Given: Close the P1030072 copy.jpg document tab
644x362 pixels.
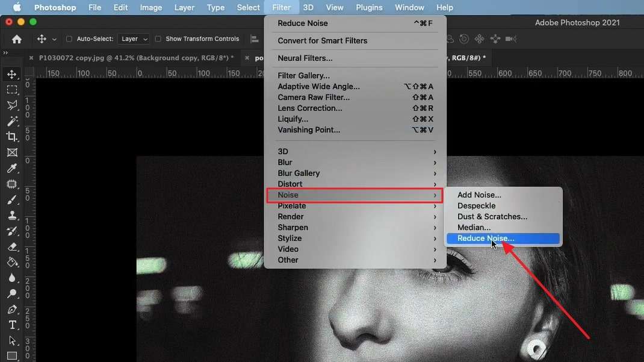Looking at the screenshot, I should (x=31, y=58).
